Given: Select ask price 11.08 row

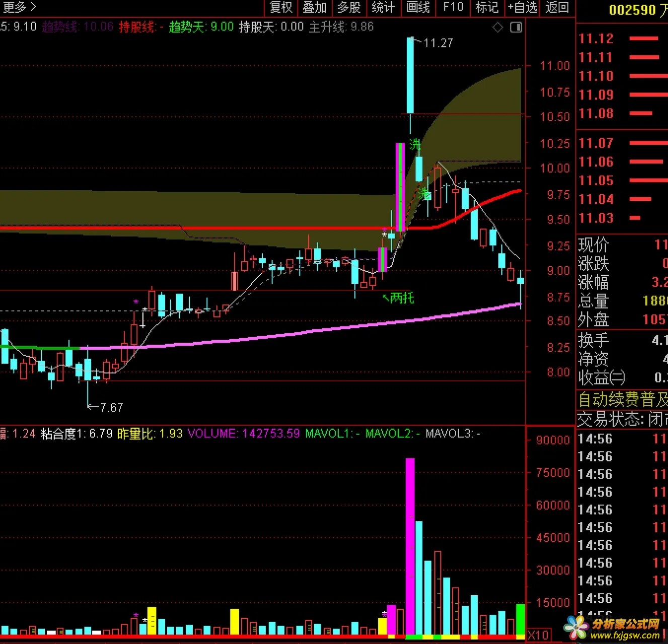Looking at the screenshot, I should [622, 113].
